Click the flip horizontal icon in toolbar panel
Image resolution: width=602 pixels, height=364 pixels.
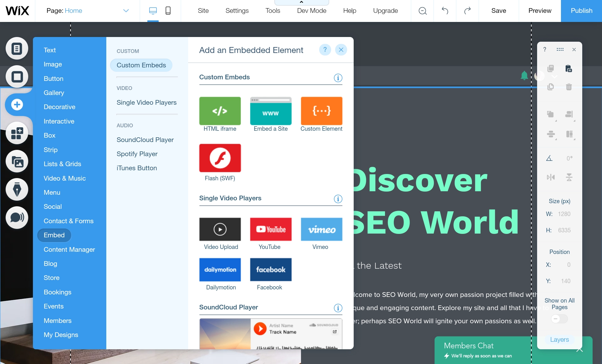coord(551,177)
